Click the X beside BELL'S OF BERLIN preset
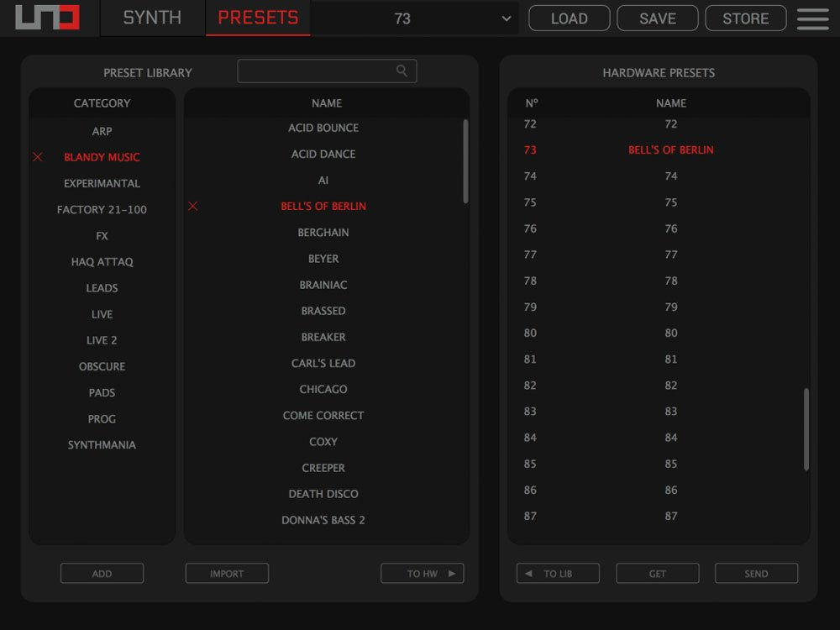Image resolution: width=840 pixels, height=630 pixels. pos(193,206)
